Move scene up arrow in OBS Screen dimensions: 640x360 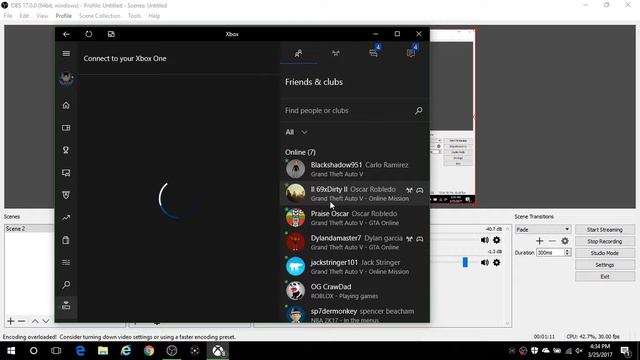35,321
